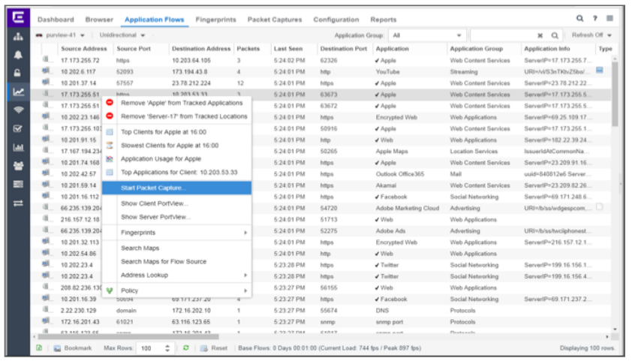
Task: Switch to the Browser tab
Action: tap(99, 20)
